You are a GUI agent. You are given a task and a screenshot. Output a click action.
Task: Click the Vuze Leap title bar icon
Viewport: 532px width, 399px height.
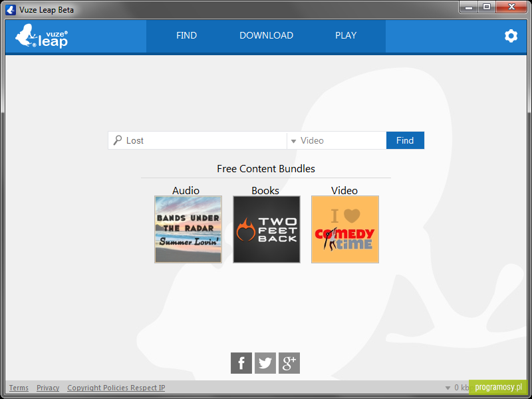click(11, 10)
